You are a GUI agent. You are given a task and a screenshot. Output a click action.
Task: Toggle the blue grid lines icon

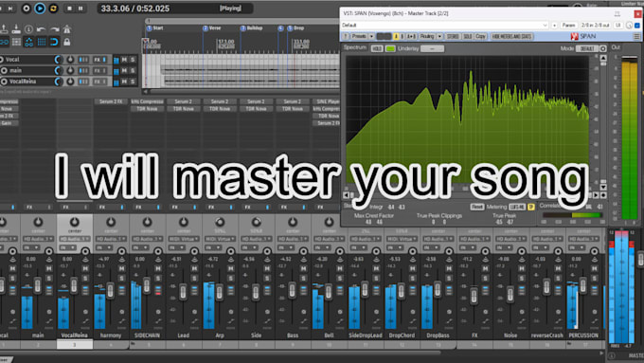[x=42, y=42]
